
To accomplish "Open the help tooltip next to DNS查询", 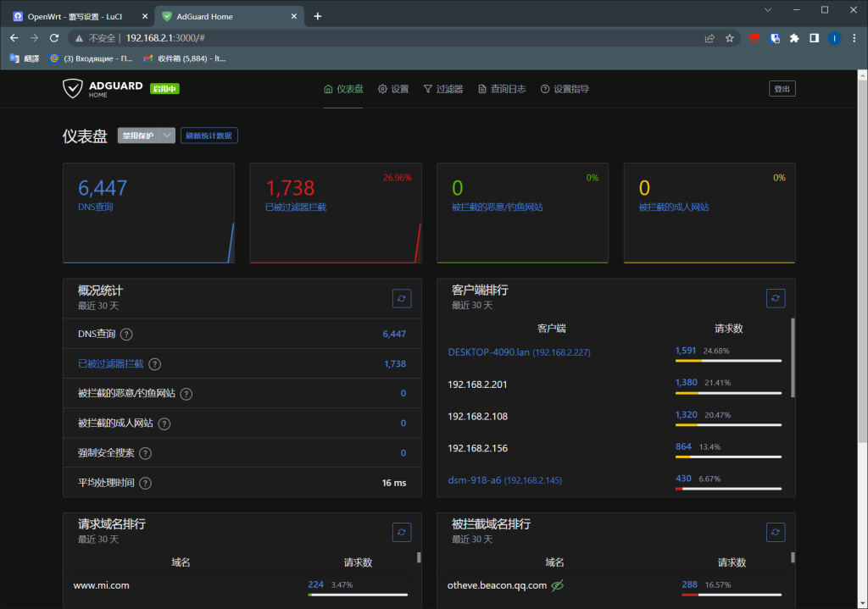I will 125,334.
